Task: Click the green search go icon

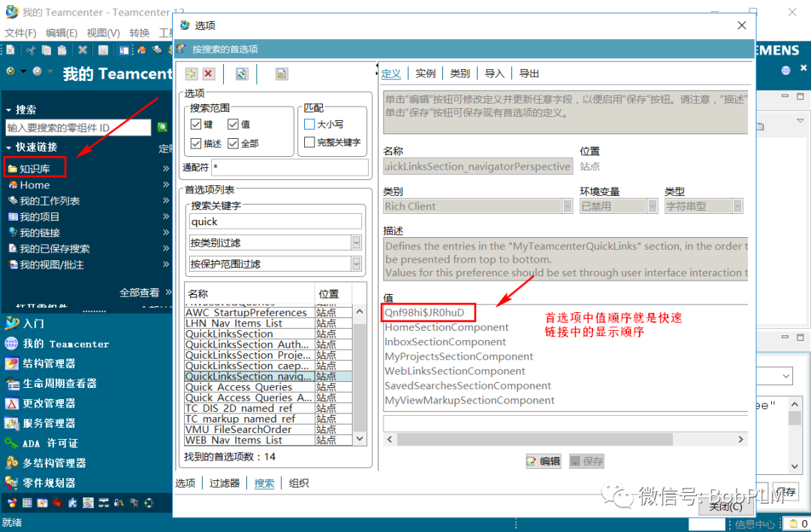Action: coord(162,127)
